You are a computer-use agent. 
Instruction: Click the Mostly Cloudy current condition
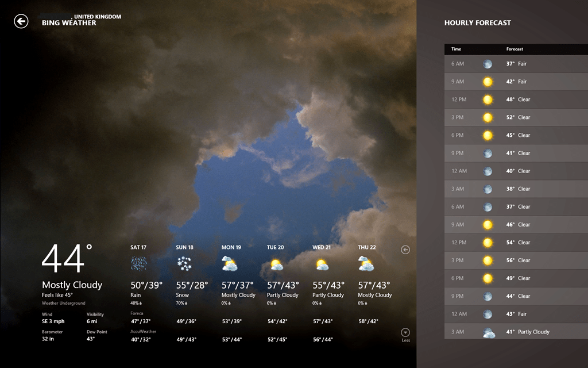tap(72, 285)
